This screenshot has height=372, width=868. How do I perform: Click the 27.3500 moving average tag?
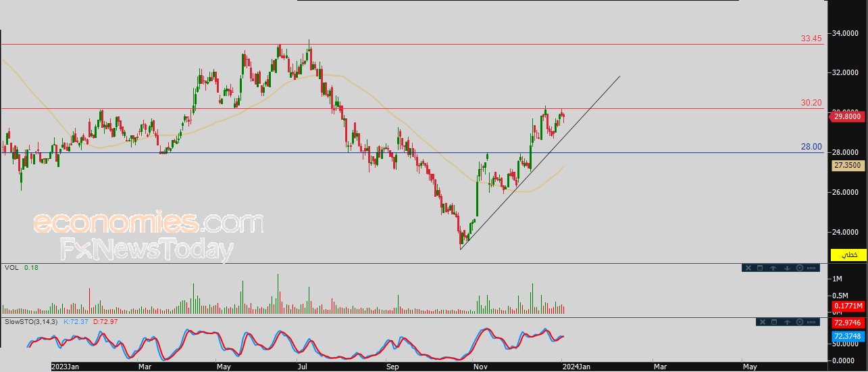(x=849, y=165)
